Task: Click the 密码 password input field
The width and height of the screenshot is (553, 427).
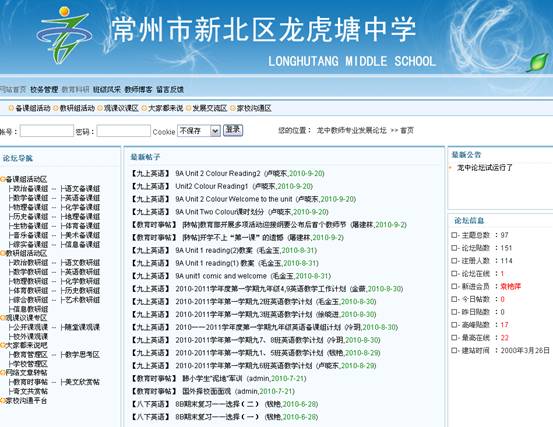Action: click(x=123, y=131)
